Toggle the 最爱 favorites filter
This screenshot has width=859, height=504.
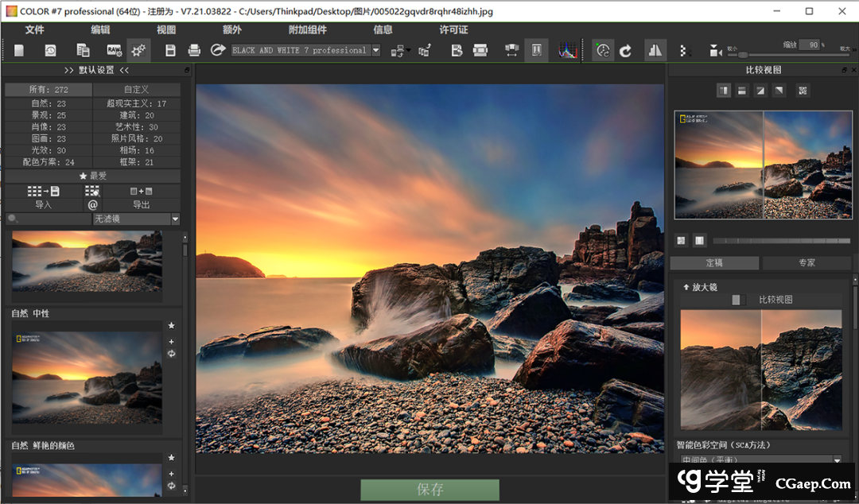(92, 176)
